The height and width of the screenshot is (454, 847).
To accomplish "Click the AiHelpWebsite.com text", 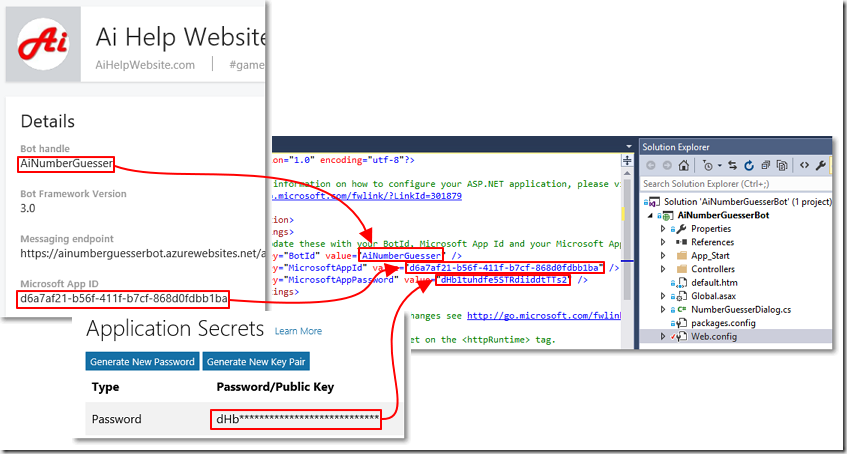I will [x=145, y=65].
